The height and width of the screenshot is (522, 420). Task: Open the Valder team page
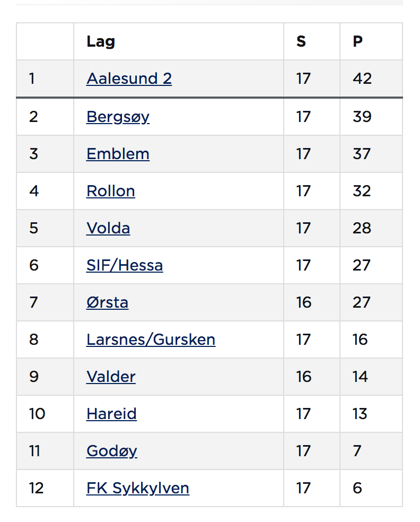click(111, 376)
